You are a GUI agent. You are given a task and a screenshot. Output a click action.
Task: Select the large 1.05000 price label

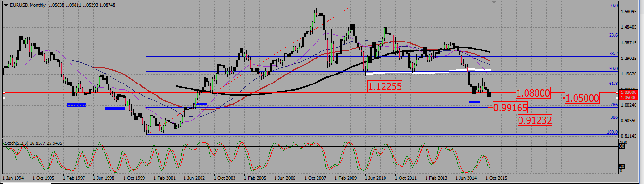point(582,98)
